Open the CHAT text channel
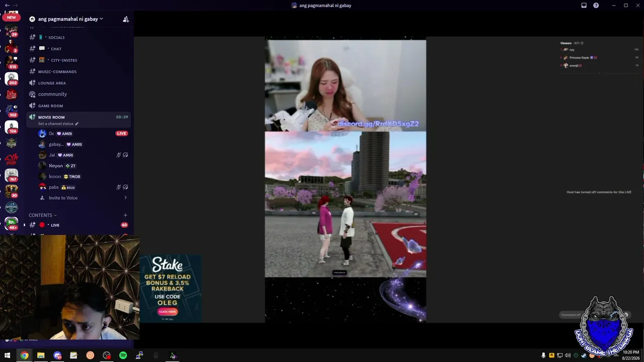The height and width of the screenshot is (362, 644). [79, 49]
